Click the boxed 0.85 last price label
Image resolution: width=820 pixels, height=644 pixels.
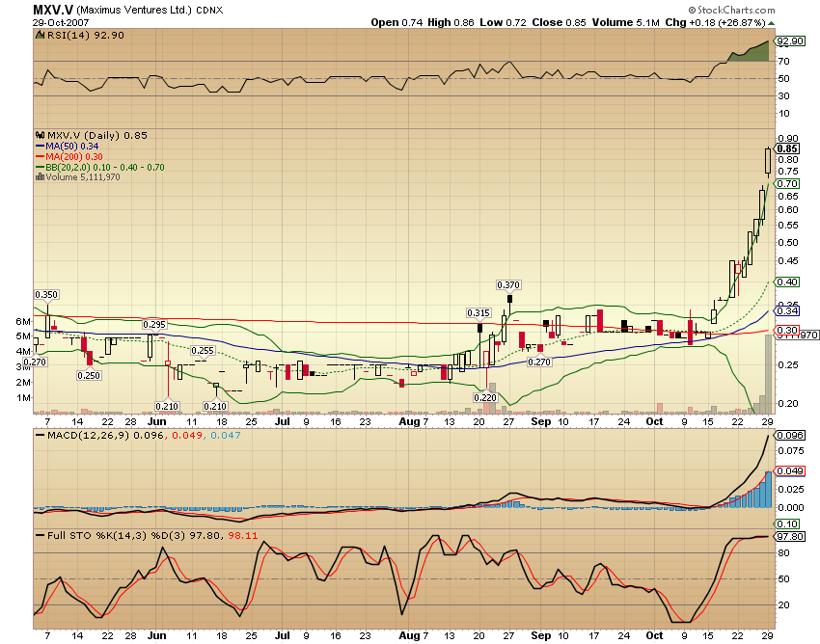(787, 149)
